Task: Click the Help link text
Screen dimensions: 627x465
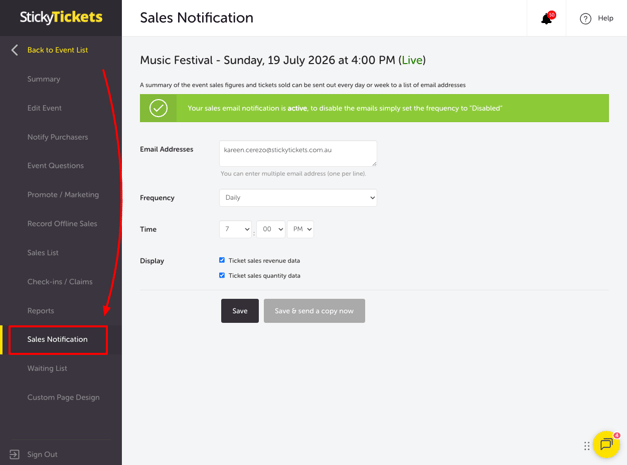Action: tap(605, 18)
